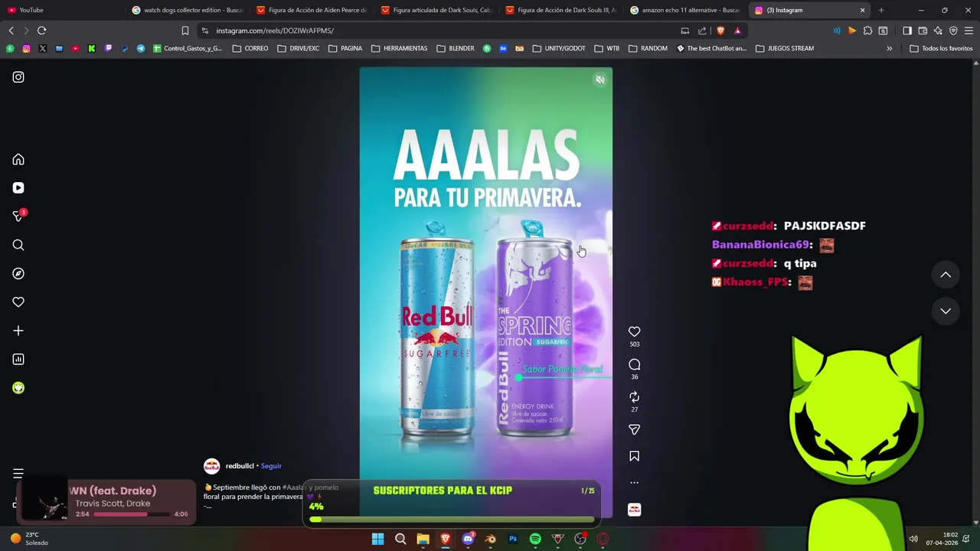Image resolution: width=980 pixels, height=551 pixels.
Task: Open The best ChatBot bookmark
Action: pos(711,48)
